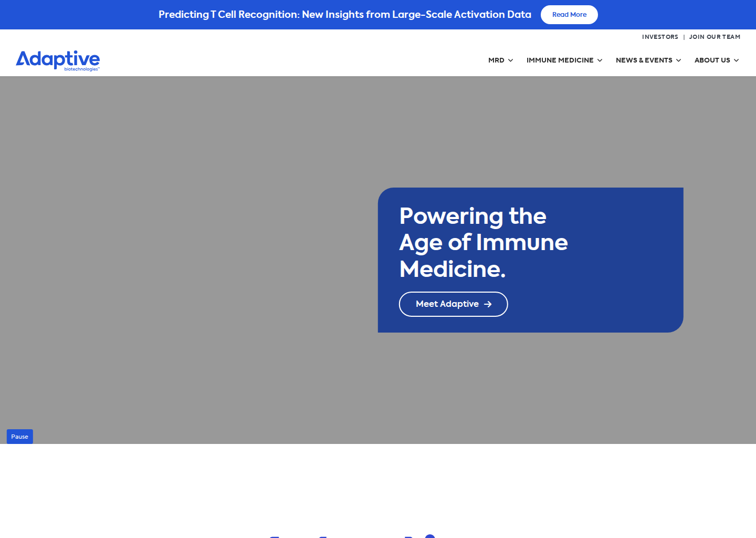The width and height of the screenshot is (756, 538).
Task: Click the About Us chevron arrow
Action: (x=736, y=60)
